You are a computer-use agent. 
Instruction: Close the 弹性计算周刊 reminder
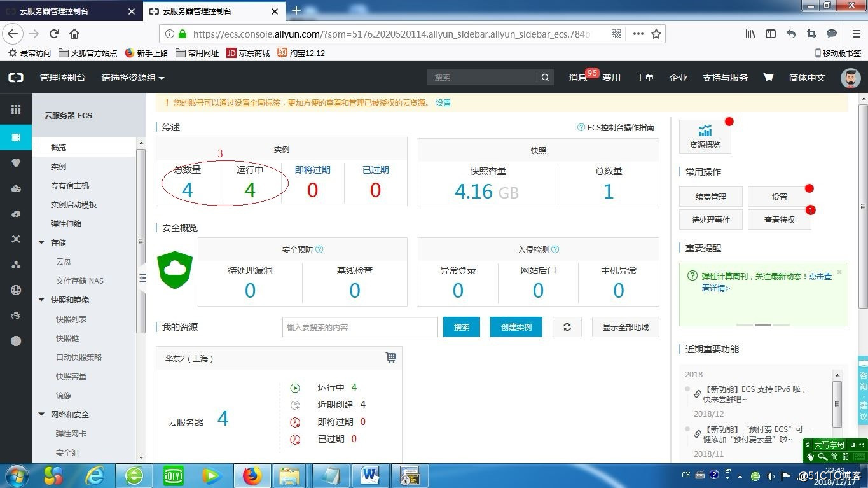pyautogui.click(x=839, y=272)
